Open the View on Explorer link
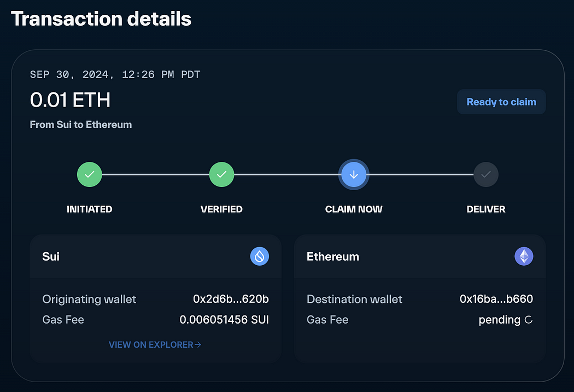Image resolution: width=574 pixels, height=392 pixels. [151, 345]
